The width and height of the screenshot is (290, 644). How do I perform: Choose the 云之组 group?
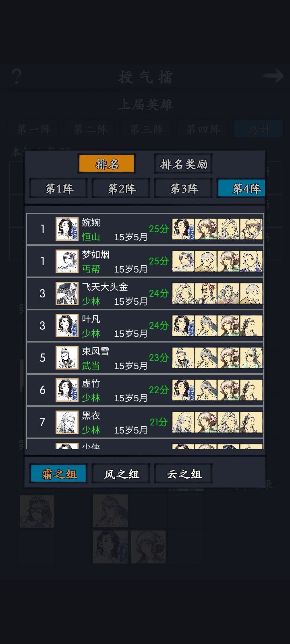pyautogui.click(x=184, y=474)
